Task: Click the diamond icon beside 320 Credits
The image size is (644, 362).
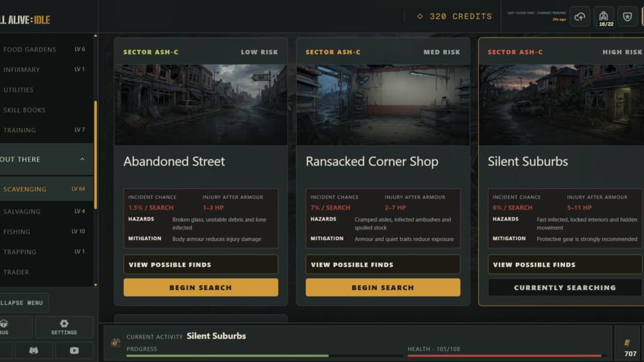Action: [420, 16]
